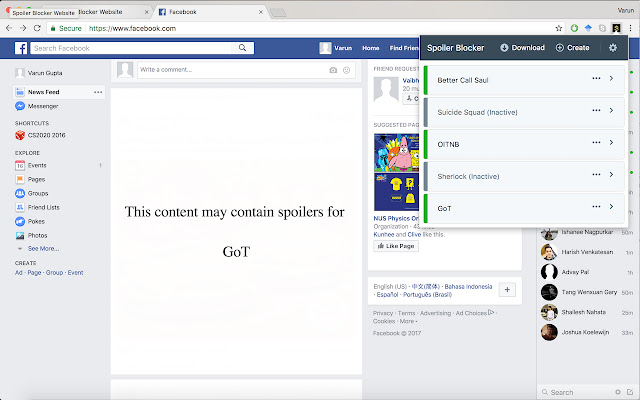Open Pages in Explore section

click(30, 179)
